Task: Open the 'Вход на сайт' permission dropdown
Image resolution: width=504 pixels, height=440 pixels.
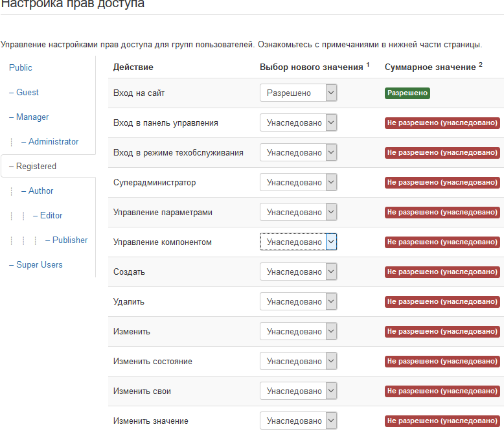Action: (298, 93)
